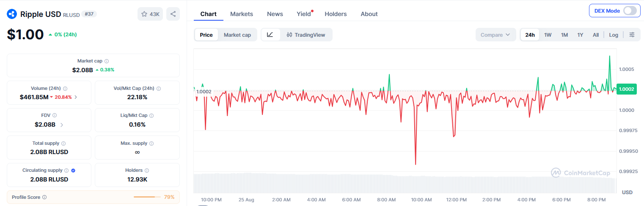Show Market cap info tooltip icon
644x206 pixels.
pyautogui.click(x=107, y=61)
